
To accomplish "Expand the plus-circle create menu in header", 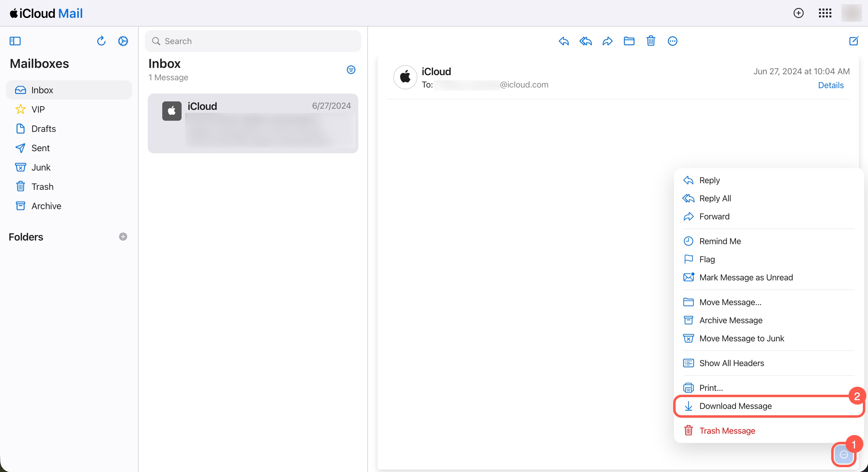I will (798, 13).
